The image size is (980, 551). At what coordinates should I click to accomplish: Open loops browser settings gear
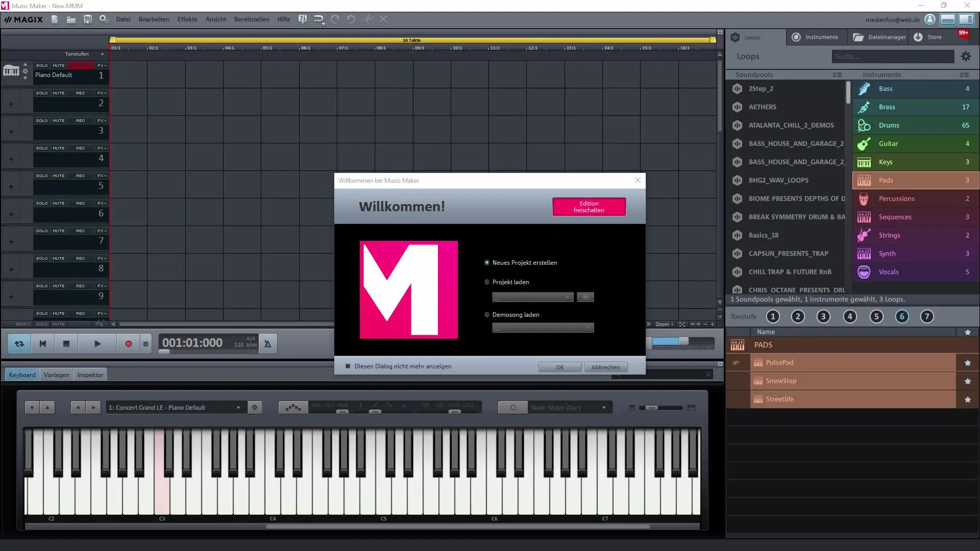(x=966, y=57)
